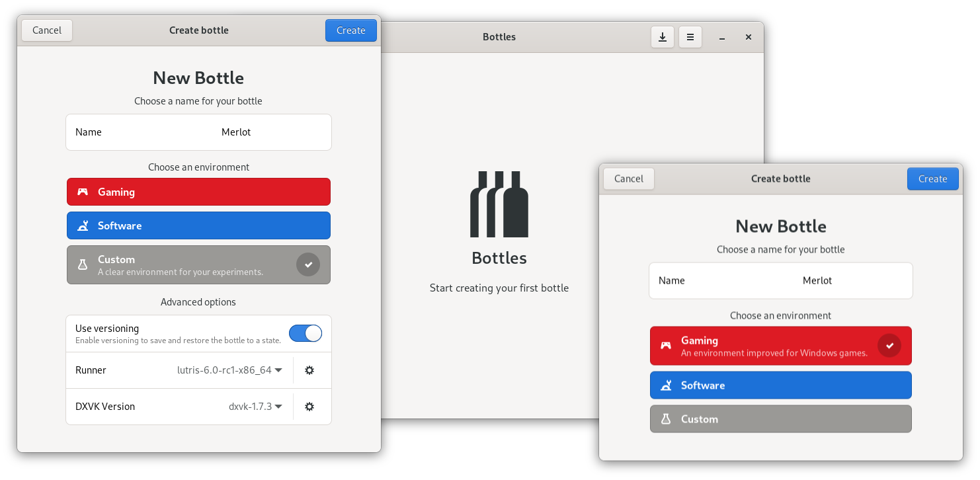The image size is (980, 480).
Task: Minimize the Bottles main window
Action: (x=722, y=38)
